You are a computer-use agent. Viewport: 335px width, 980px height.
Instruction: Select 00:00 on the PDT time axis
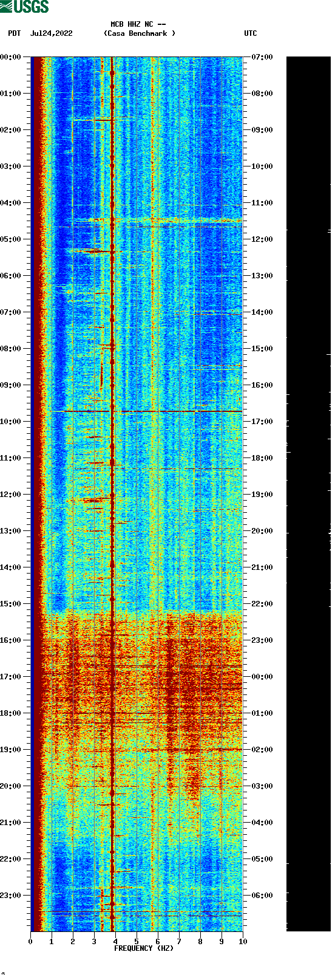coord(11,57)
